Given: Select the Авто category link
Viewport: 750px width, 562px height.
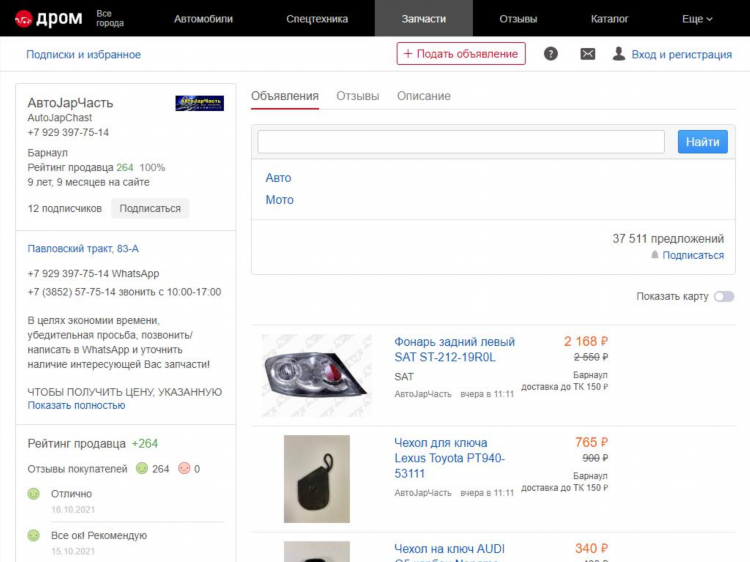Looking at the screenshot, I should (278, 178).
